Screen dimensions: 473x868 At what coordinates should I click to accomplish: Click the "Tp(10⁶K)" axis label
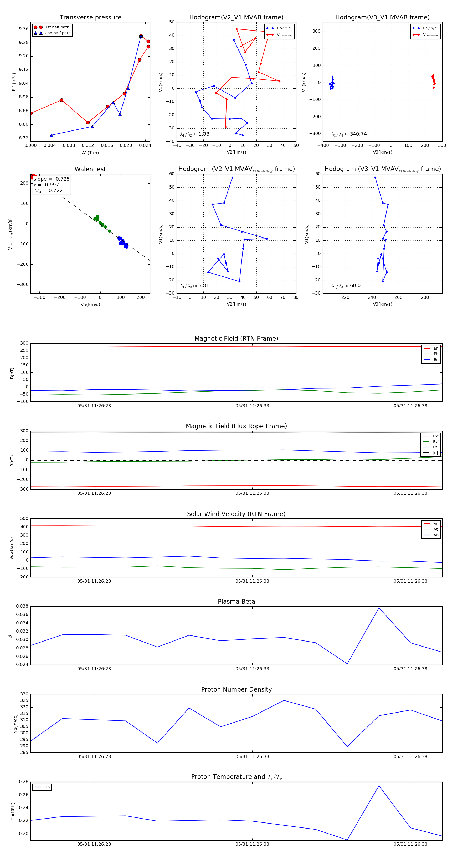pos(13,811)
